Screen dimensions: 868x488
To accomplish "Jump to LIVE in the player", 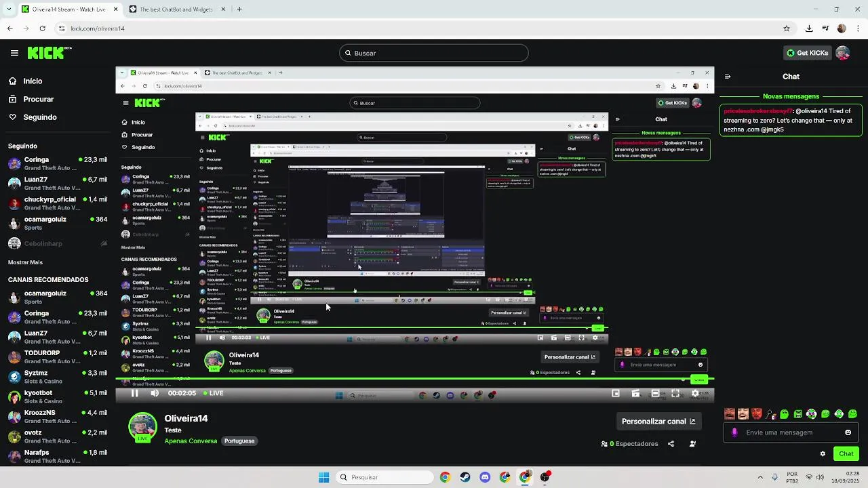I will click(x=214, y=393).
